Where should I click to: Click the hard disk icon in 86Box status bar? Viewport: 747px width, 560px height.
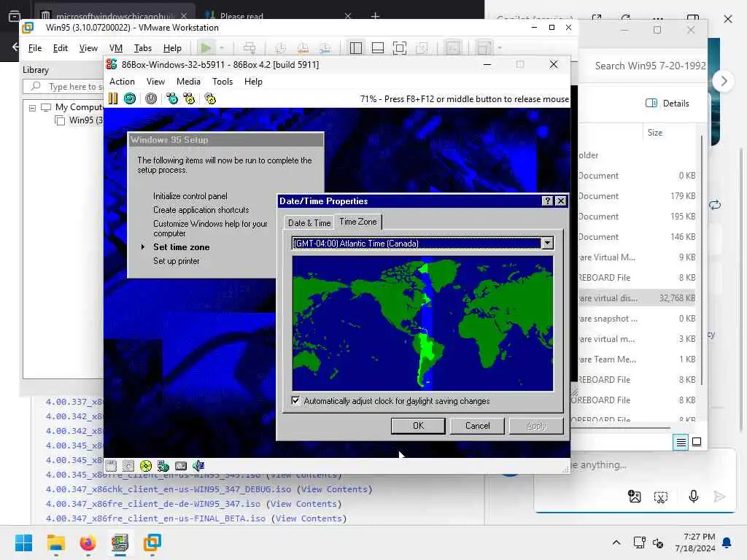tap(181, 466)
